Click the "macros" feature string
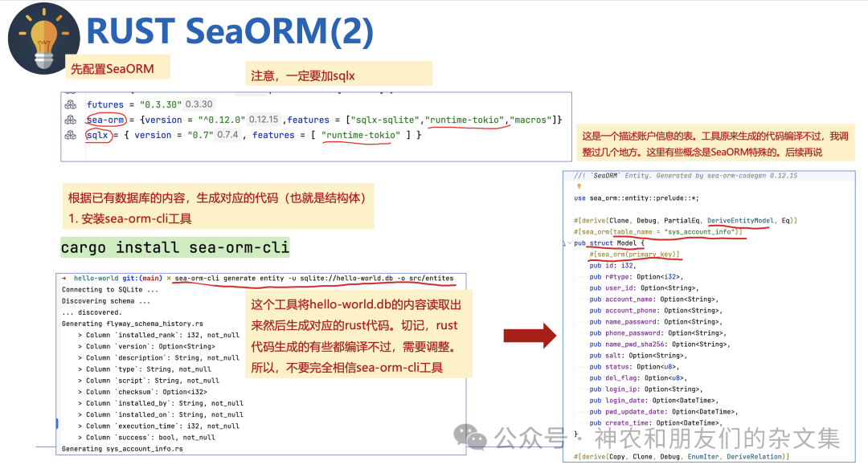Viewport: 868px width, 473px height. (x=530, y=120)
